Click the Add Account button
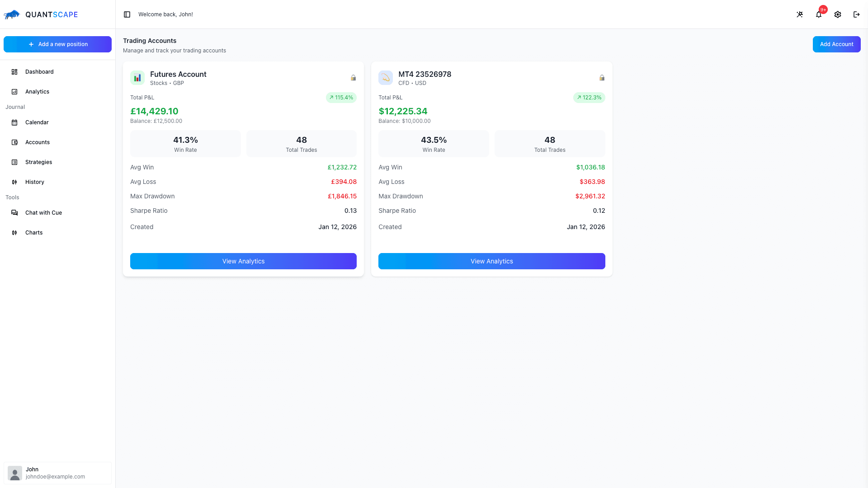 pyautogui.click(x=836, y=44)
